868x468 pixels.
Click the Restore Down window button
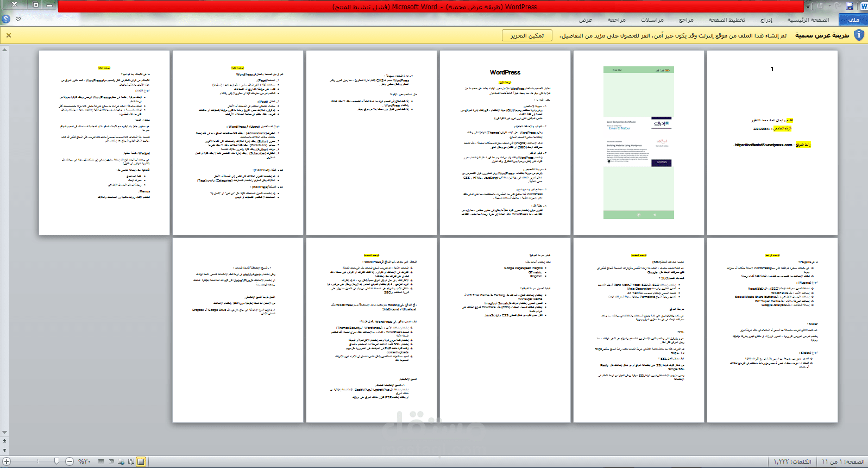[x=35, y=4]
